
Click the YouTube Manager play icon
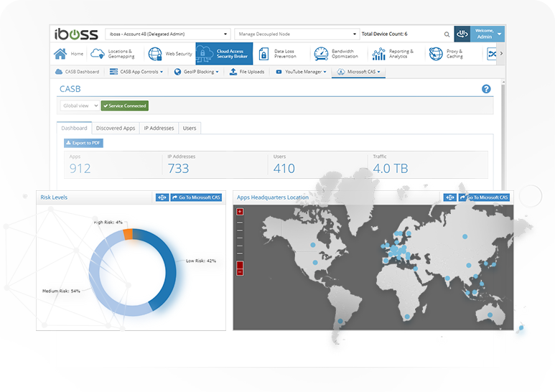click(x=279, y=72)
